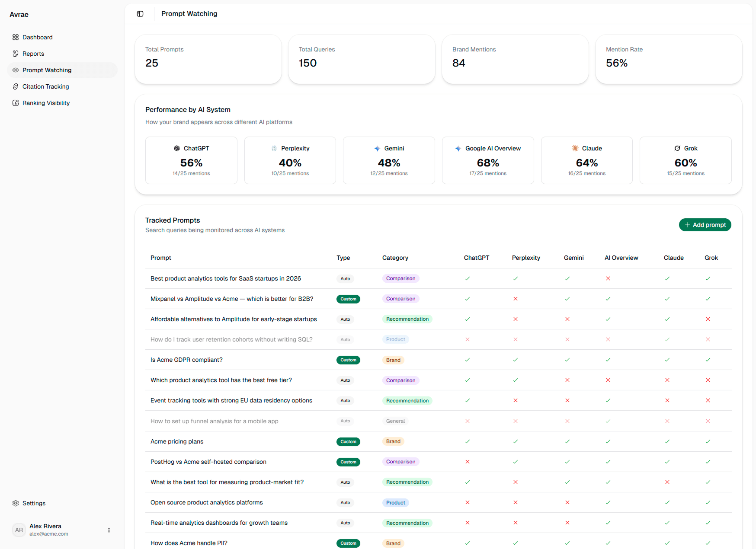756x549 pixels.
Task: Click prompt 'Open source product analytics platforms'
Action: (x=207, y=502)
